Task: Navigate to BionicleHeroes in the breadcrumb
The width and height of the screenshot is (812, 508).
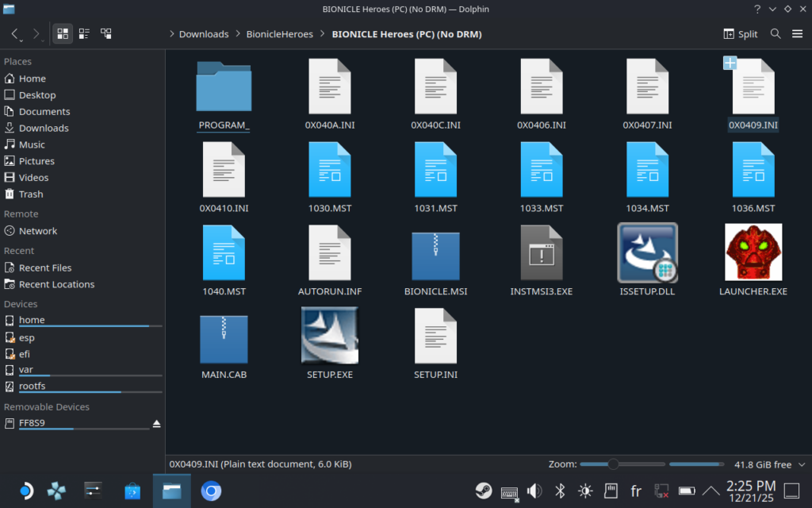Action: (x=279, y=34)
